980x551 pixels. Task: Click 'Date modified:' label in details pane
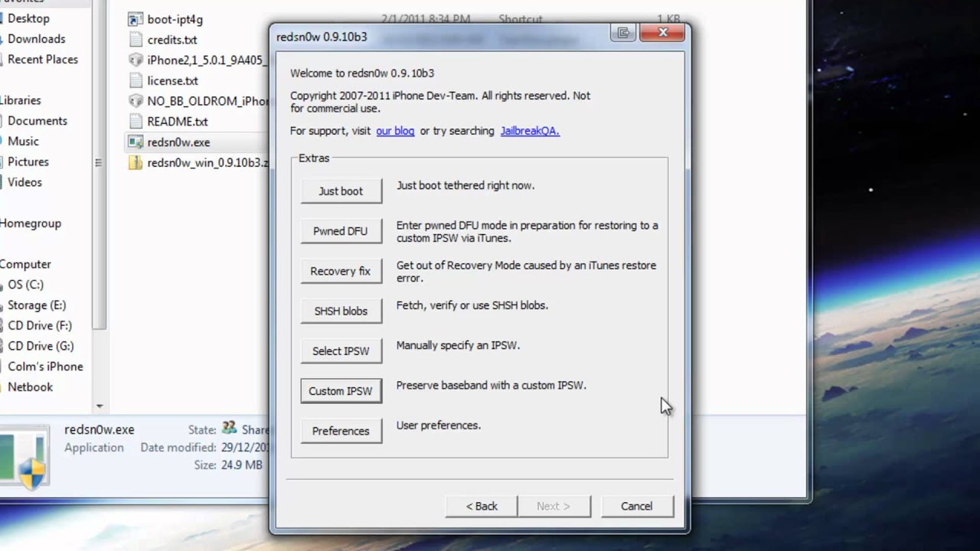coord(178,448)
